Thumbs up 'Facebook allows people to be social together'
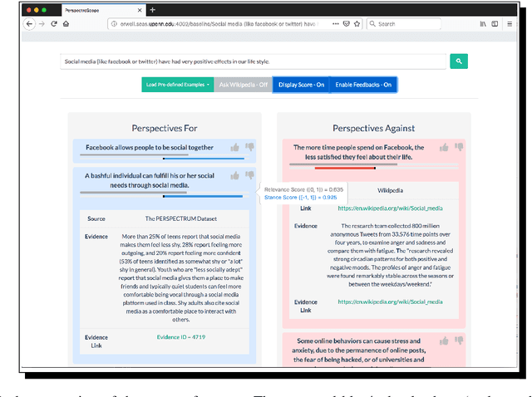 pos(235,147)
